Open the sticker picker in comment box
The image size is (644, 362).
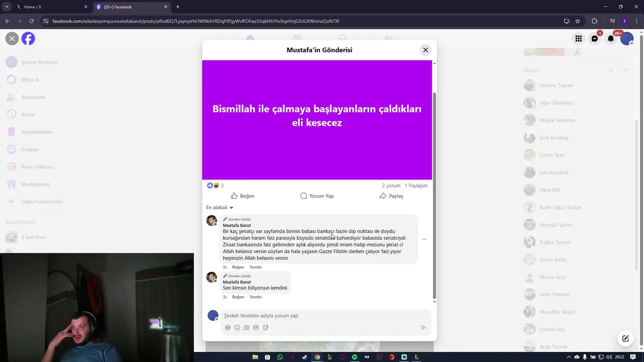pyautogui.click(x=266, y=327)
